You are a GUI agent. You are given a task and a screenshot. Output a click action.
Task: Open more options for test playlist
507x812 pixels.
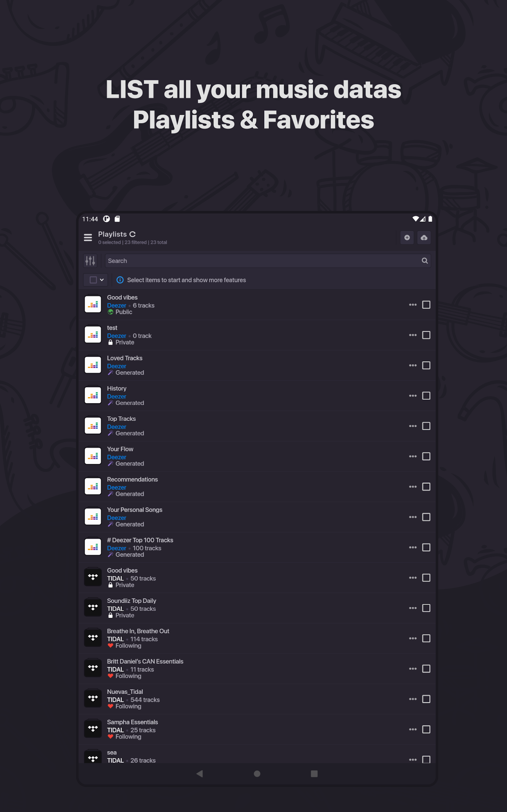412,335
